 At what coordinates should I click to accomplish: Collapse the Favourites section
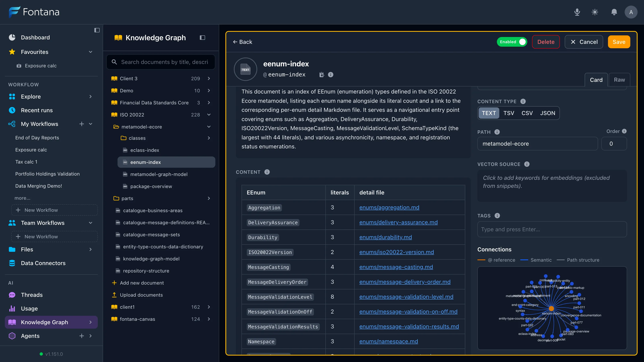point(91,52)
